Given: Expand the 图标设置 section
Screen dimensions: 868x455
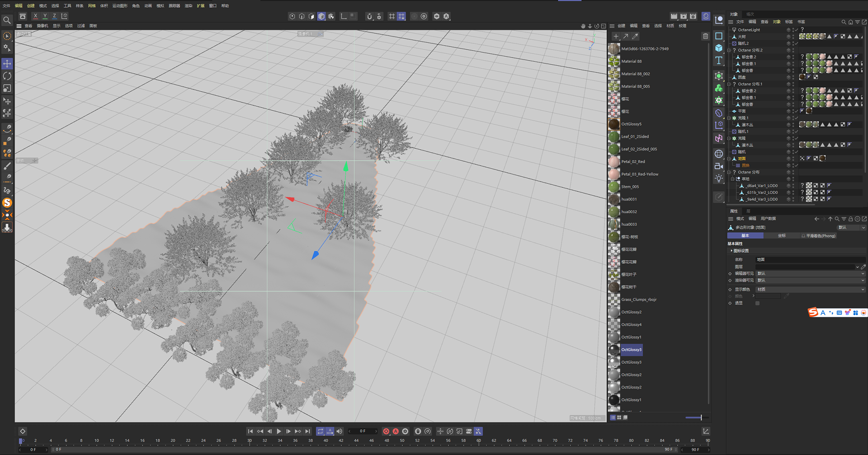Looking at the screenshot, I should pos(741,251).
